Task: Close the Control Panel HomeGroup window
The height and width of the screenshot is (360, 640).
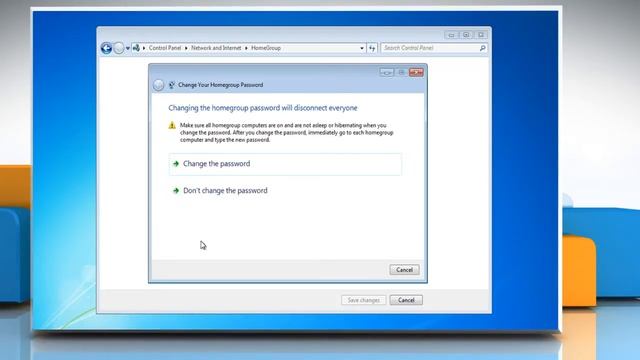Action: click(x=481, y=35)
